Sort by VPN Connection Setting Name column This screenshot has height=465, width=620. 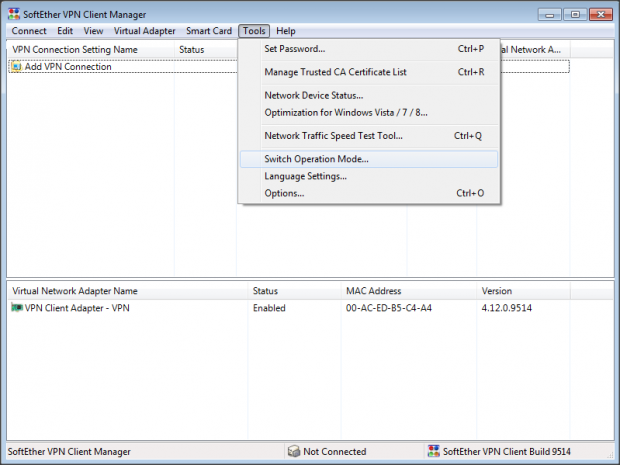[91, 50]
